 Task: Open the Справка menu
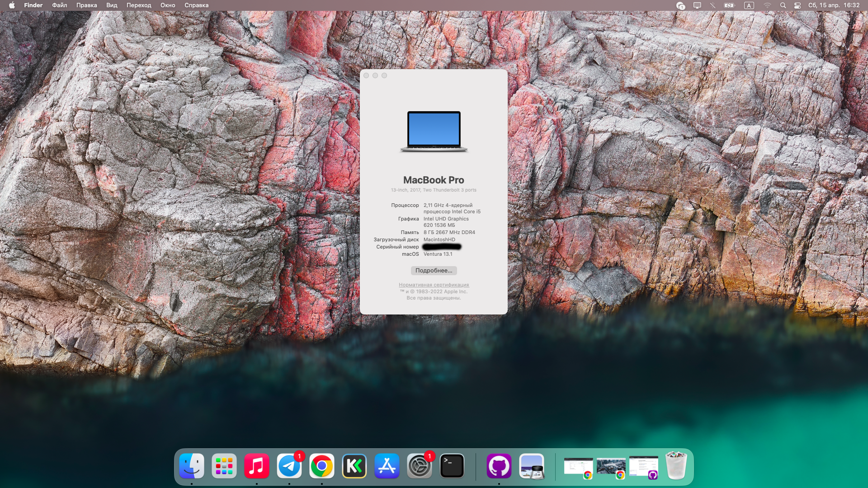pyautogui.click(x=197, y=5)
